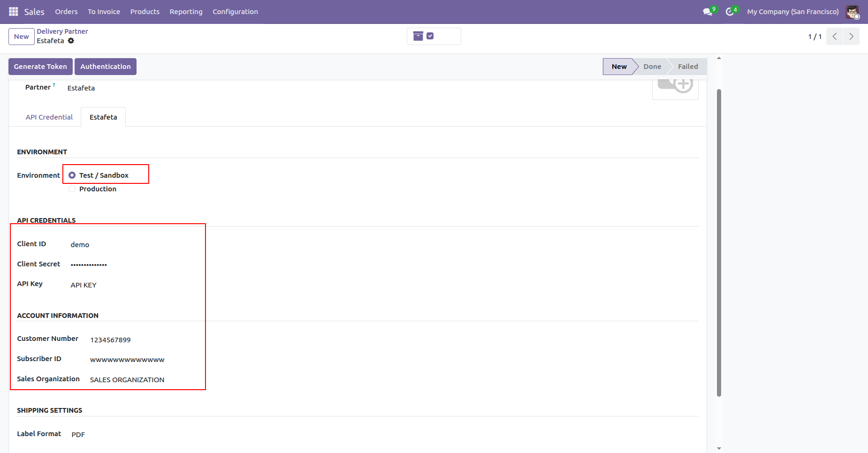
Task: Click the New status stage
Action: [619, 67]
